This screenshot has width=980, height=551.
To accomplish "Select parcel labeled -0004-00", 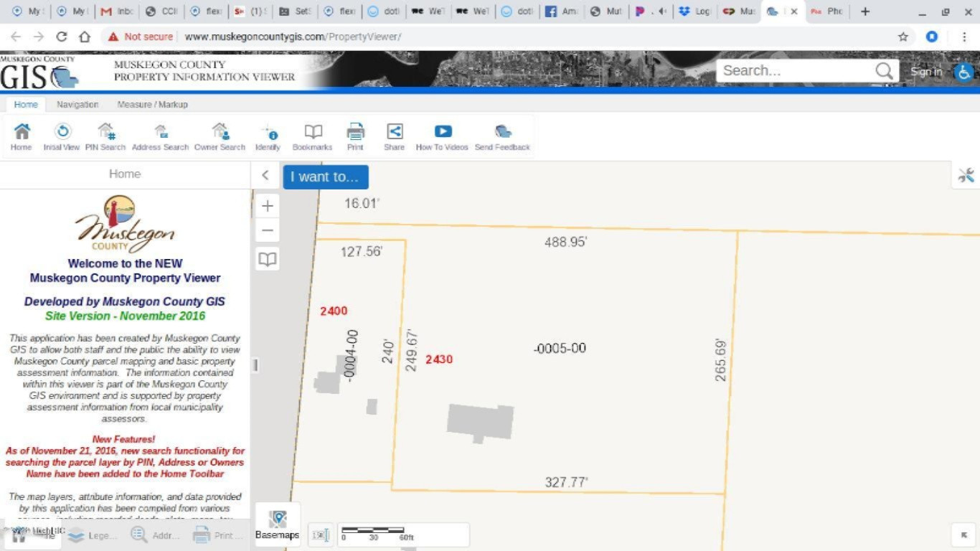I will 351,356.
